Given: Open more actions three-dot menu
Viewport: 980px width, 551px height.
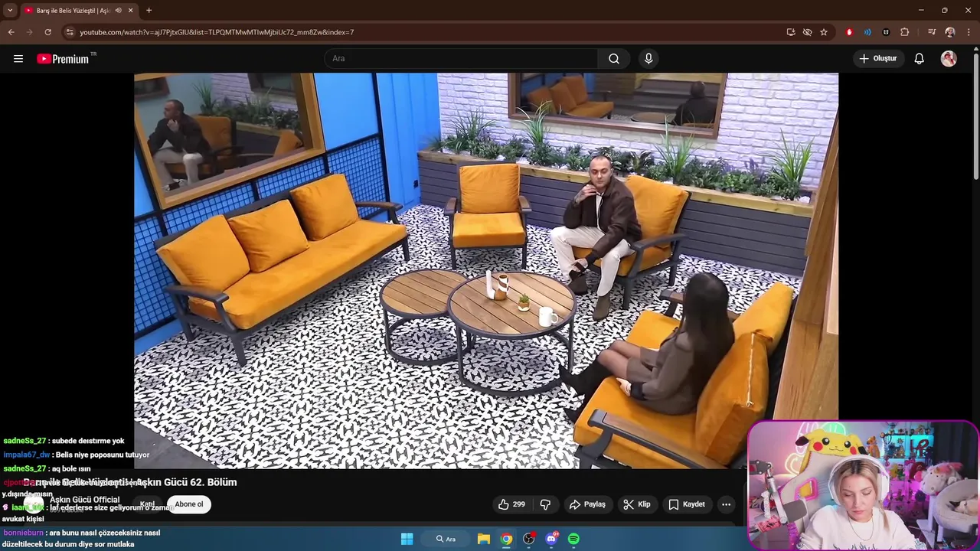Looking at the screenshot, I should click(726, 504).
